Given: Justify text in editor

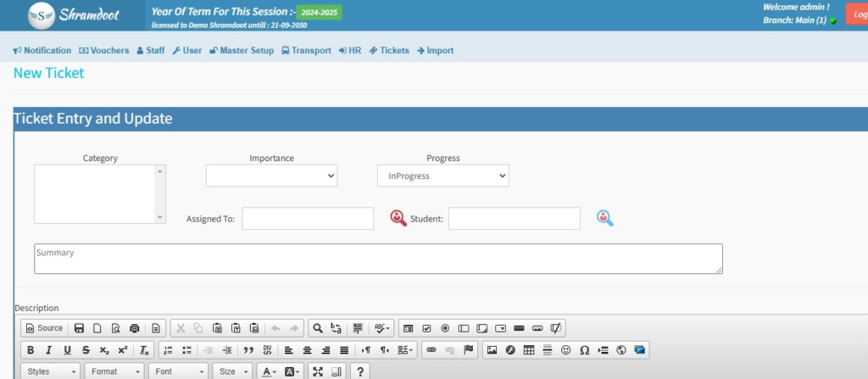Looking at the screenshot, I should coord(344,350).
